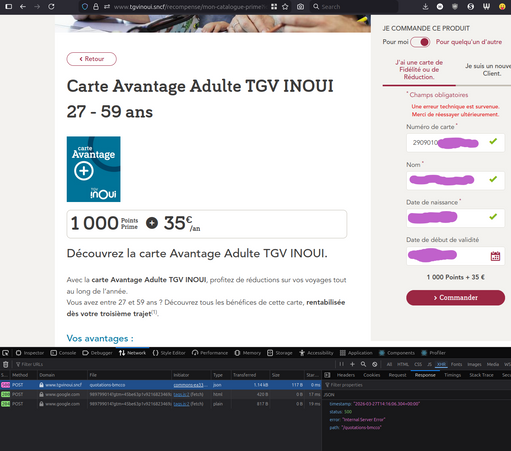Filter network requests by All
This screenshot has width=511, height=451.
tap(389, 364)
